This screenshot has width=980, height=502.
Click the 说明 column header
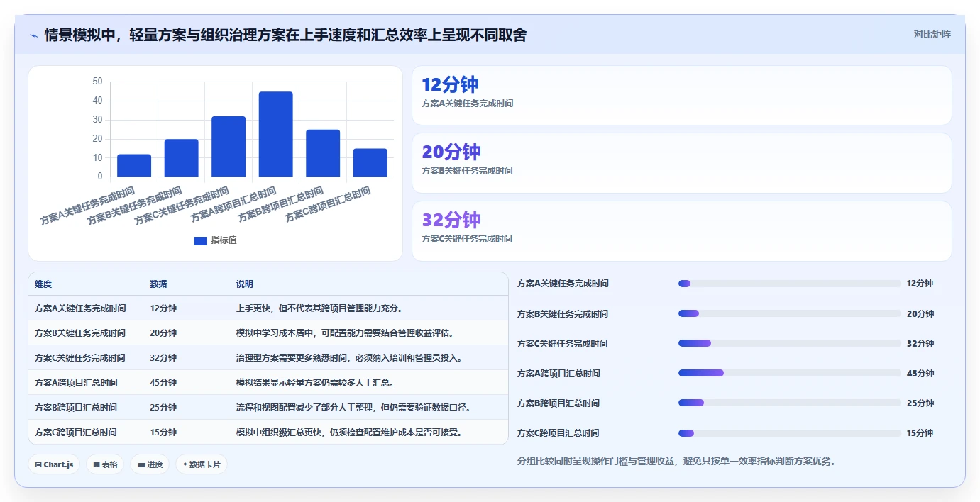click(245, 284)
